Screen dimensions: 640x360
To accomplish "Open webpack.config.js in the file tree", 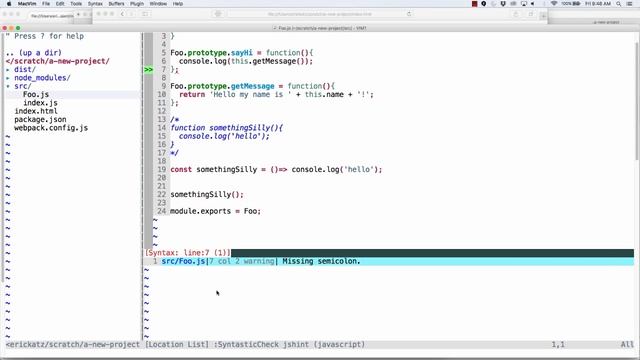I will 51,128.
